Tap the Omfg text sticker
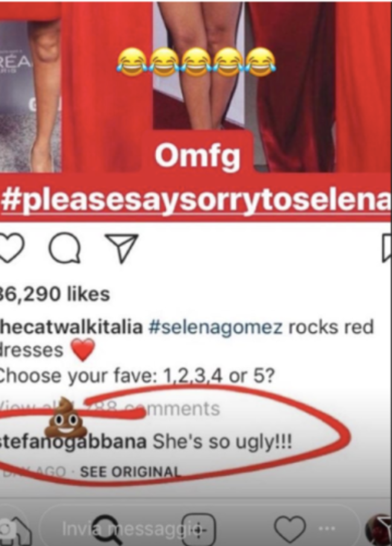This screenshot has height=546, width=392. pyautogui.click(x=197, y=156)
